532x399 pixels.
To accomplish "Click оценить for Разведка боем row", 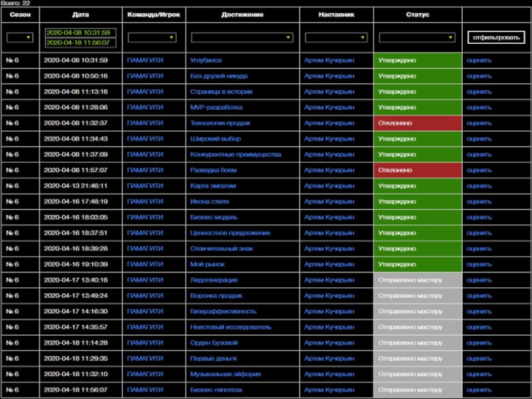I will point(479,170).
